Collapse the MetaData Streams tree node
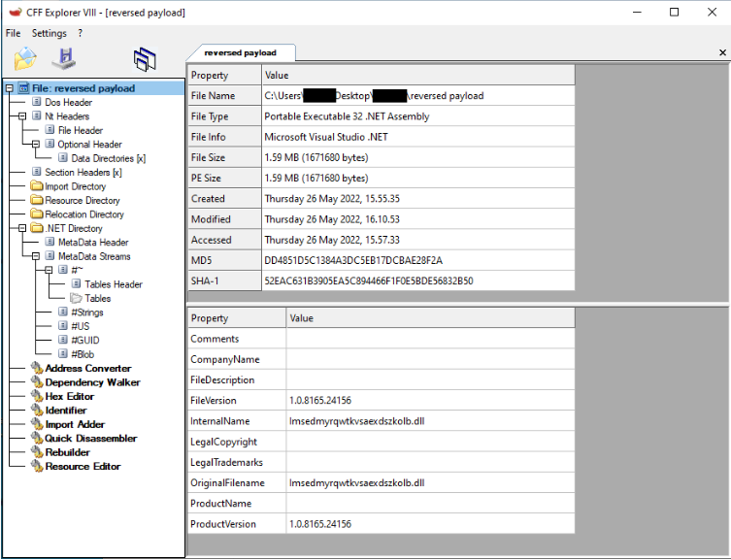Screen dimensions: 731x560 pyautogui.click(x=35, y=256)
